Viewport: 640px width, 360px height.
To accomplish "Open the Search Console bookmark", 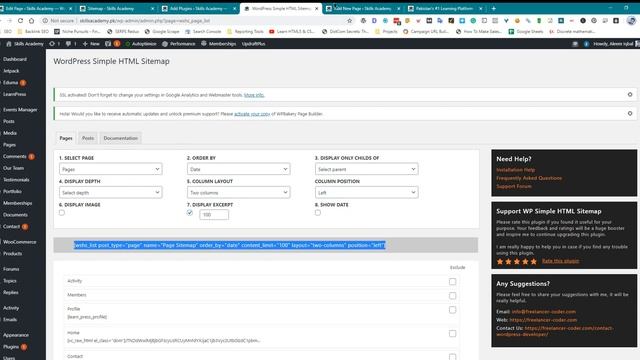I will tap(203, 31).
